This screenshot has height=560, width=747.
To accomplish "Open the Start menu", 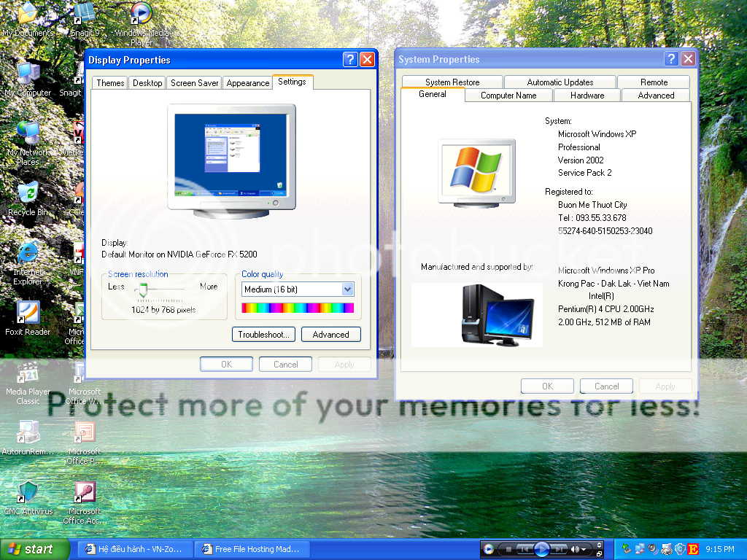I will click(34, 549).
